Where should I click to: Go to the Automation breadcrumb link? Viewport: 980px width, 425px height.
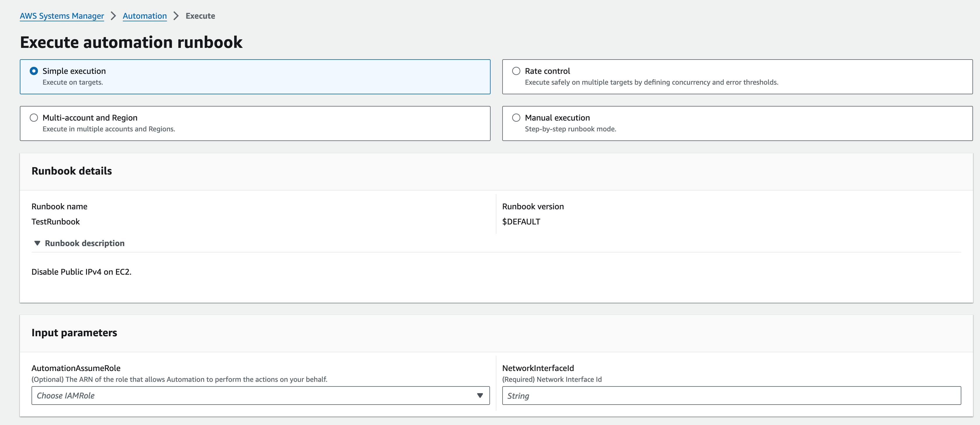tap(145, 16)
